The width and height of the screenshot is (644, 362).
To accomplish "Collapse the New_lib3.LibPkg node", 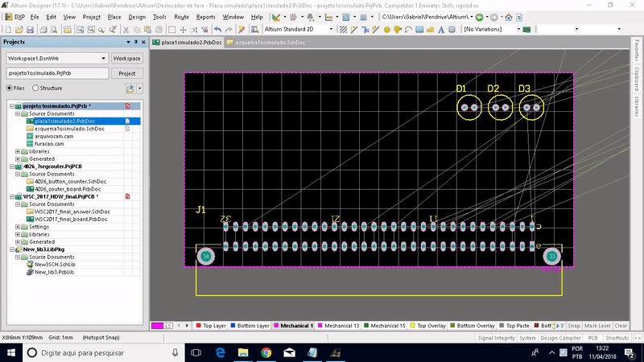I will (x=12, y=249).
